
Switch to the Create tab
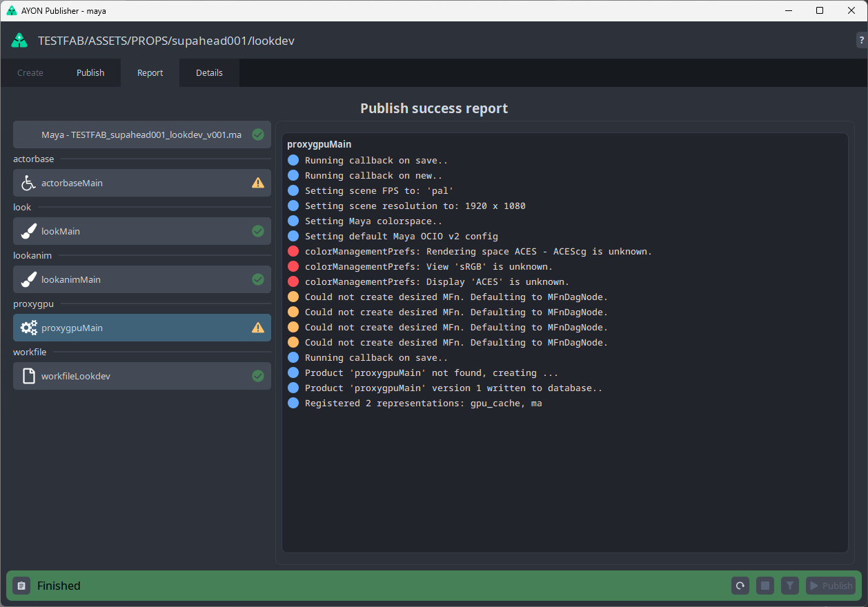pyautogui.click(x=30, y=72)
